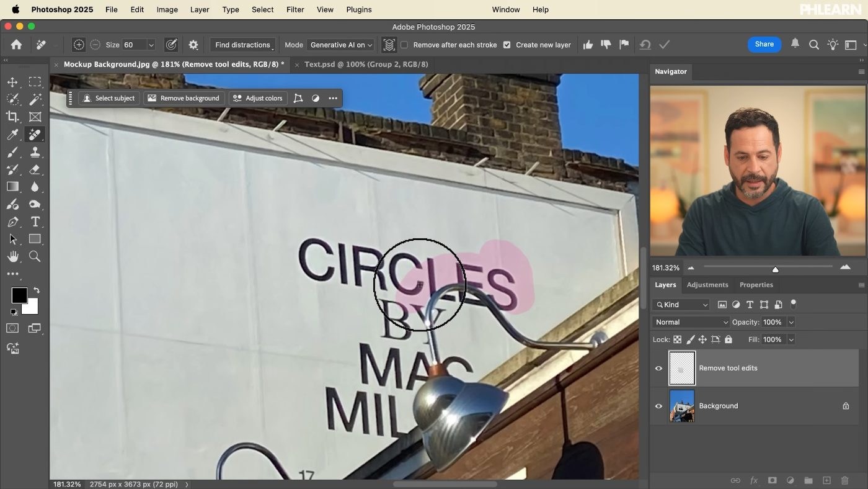Screen dimensions: 868x489
Task: Open the Layers panel menu
Action: pyautogui.click(x=861, y=285)
